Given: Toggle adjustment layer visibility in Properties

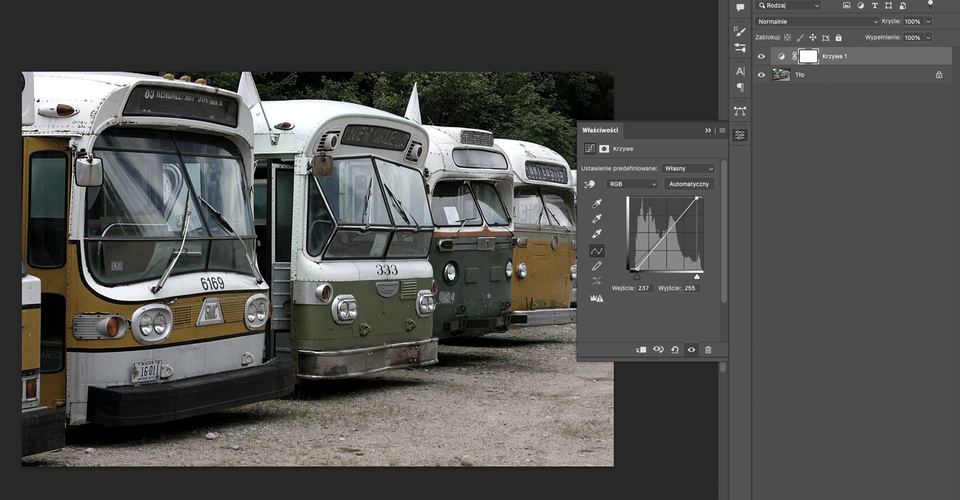Looking at the screenshot, I should [691, 350].
